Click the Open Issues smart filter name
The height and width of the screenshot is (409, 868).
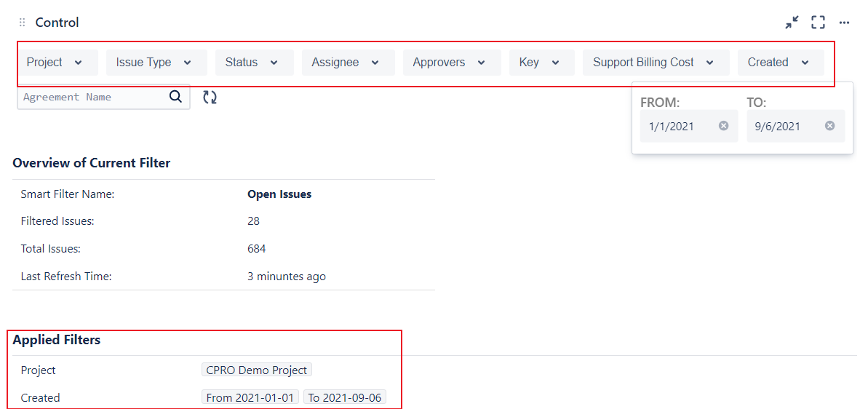tap(279, 194)
